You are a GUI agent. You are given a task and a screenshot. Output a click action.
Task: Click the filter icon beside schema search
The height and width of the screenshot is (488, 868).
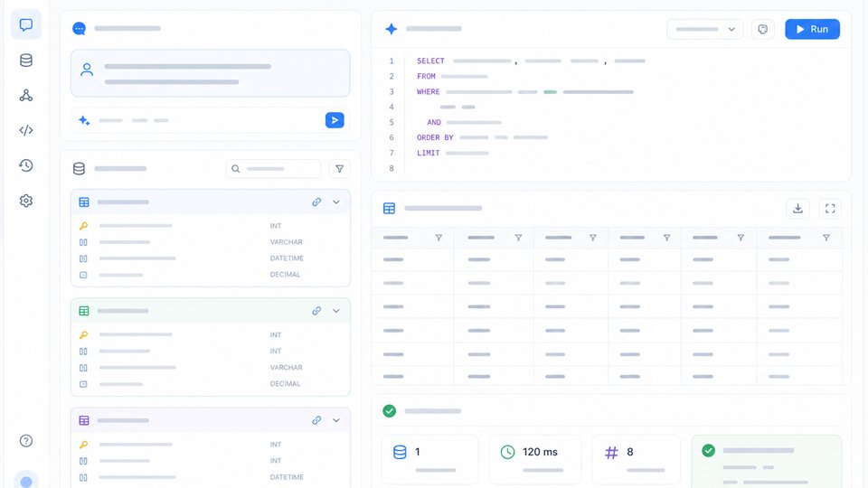pos(339,169)
